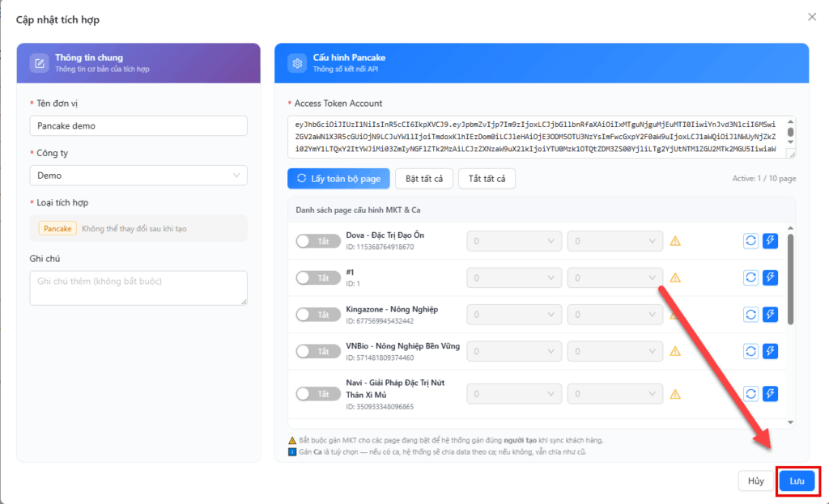Open second dropdown in VNBio row
This screenshot has height=504, width=829.
click(x=615, y=351)
